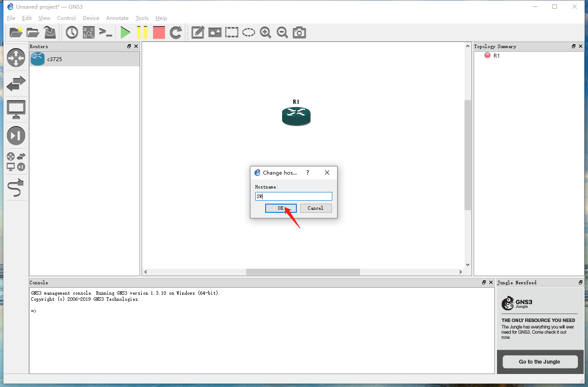Open the Annotate menu
588x387 pixels.
[117, 18]
